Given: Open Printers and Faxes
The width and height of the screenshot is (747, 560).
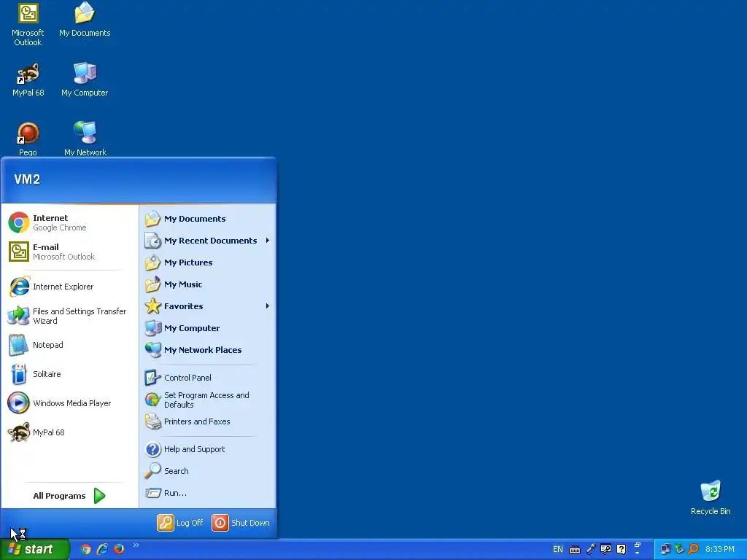Looking at the screenshot, I should point(208,421).
